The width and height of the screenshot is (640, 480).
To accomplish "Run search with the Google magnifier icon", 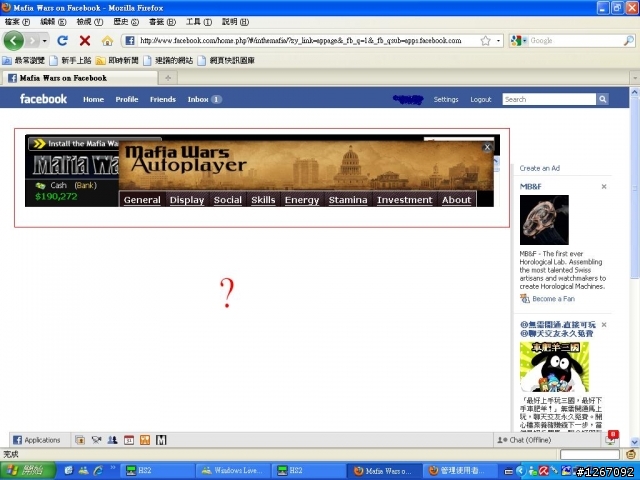I will tap(629, 40).
